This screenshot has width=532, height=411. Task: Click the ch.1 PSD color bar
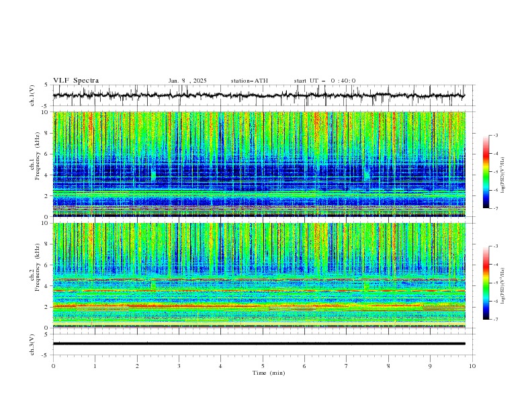click(486, 172)
